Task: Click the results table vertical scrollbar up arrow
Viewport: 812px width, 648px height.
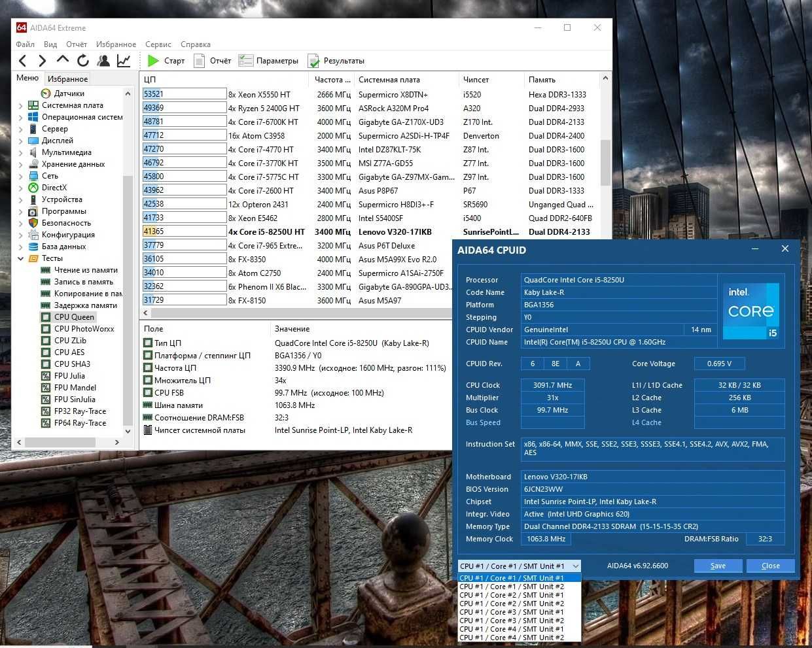Action: (x=605, y=78)
